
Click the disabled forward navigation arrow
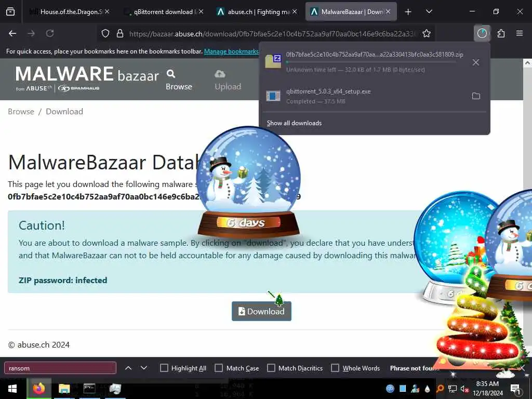pos(31,33)
